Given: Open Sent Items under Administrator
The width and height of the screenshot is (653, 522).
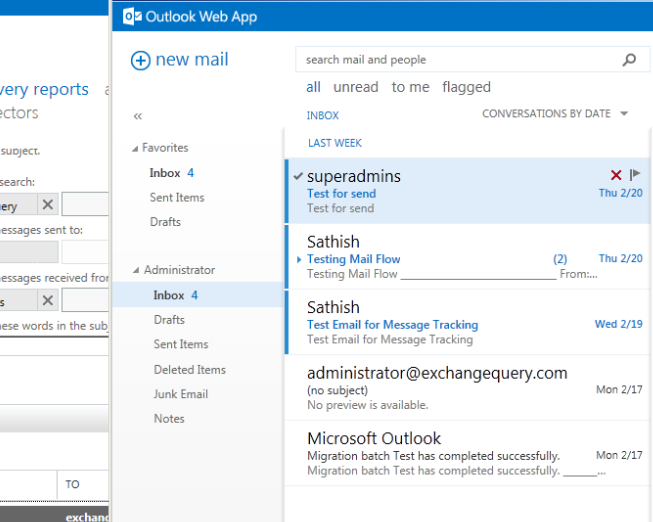Looking at the screenshot, I should [x=181, y=345].
